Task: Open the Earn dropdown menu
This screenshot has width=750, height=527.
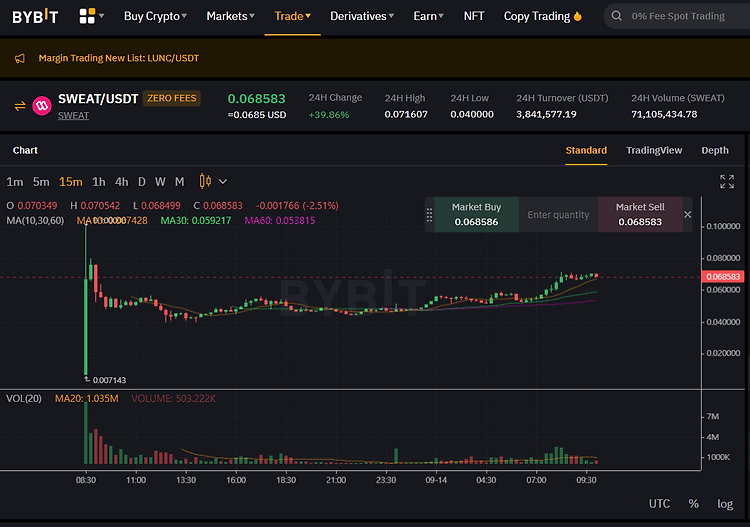Action: tap(429, 16)
